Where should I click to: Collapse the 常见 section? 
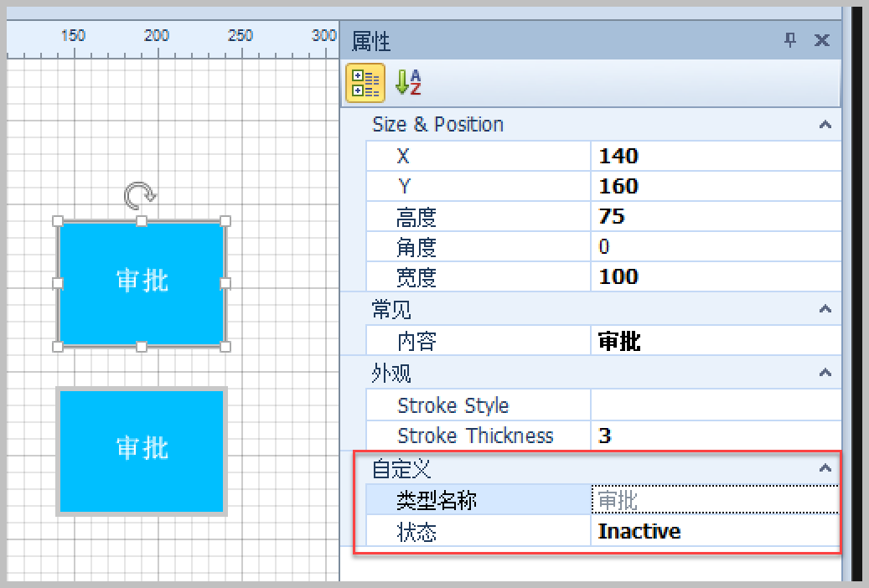[825, 309]
